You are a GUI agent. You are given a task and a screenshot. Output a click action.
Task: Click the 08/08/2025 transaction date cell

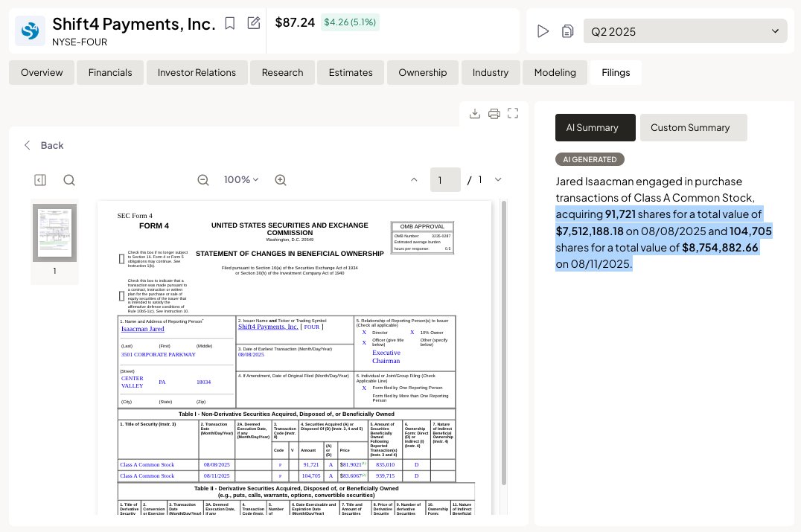point(217,464)
